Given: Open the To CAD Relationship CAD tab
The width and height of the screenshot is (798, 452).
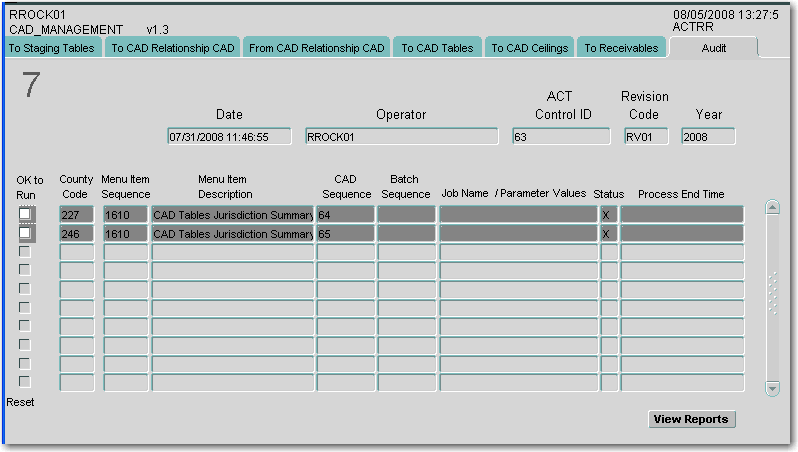Looking at the screenshot, I should coord(172,48).
